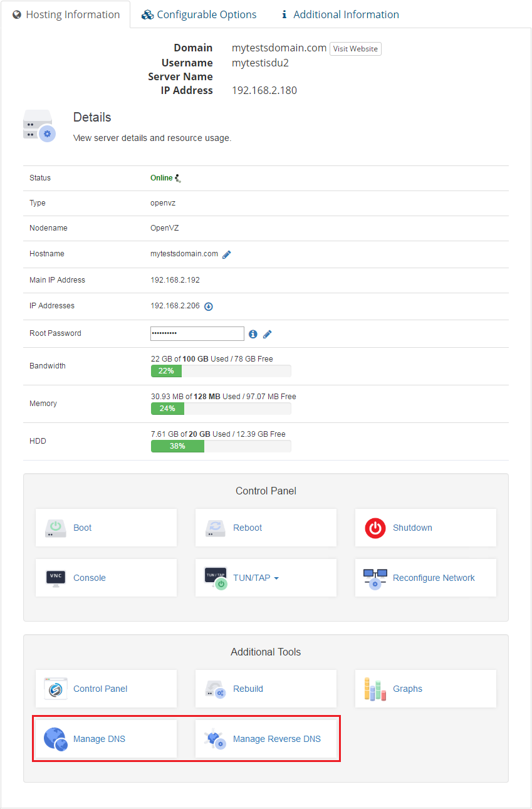Expand the IP Addresses list arrow

[x=209, y=306]
